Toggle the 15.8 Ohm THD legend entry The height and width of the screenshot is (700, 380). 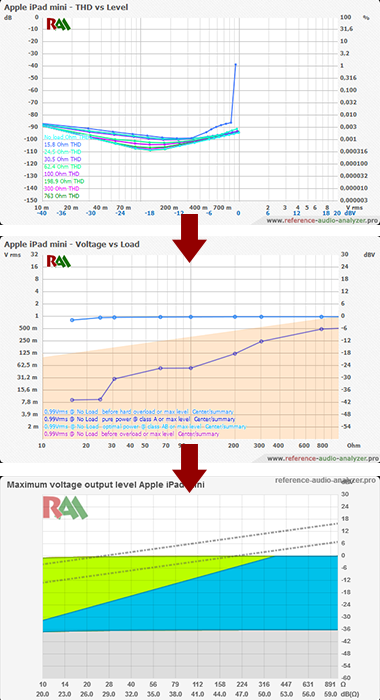[x=63, y=145]
